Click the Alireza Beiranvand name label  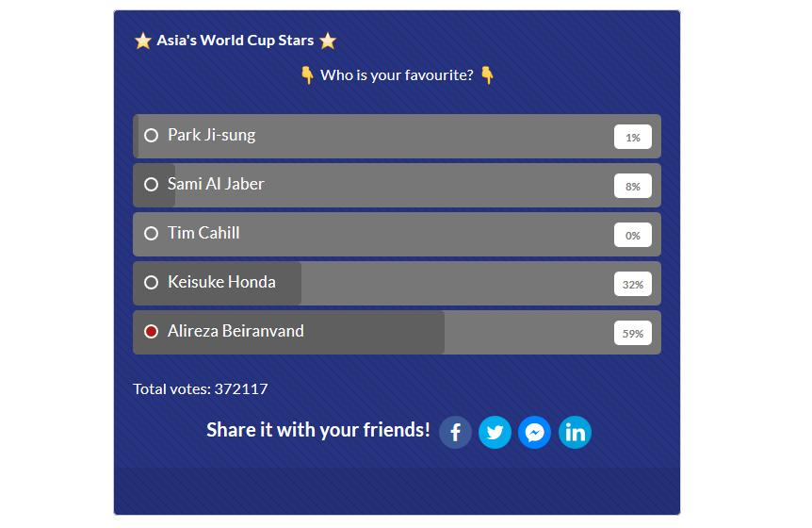click(x=235, y=331)
